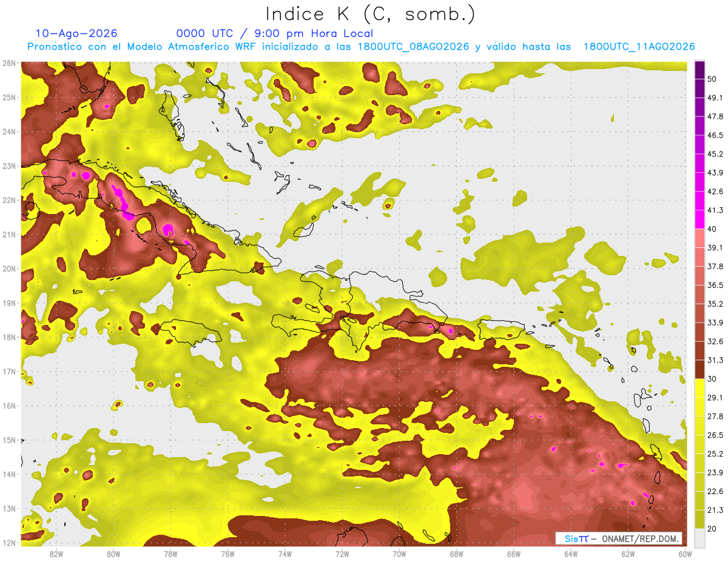Click the "49.1" color scale label

[715, 98]
